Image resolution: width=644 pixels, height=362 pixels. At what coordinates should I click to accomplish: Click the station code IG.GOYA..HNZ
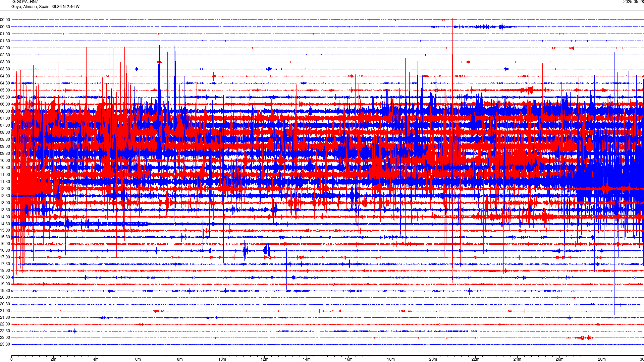point(25,2)
